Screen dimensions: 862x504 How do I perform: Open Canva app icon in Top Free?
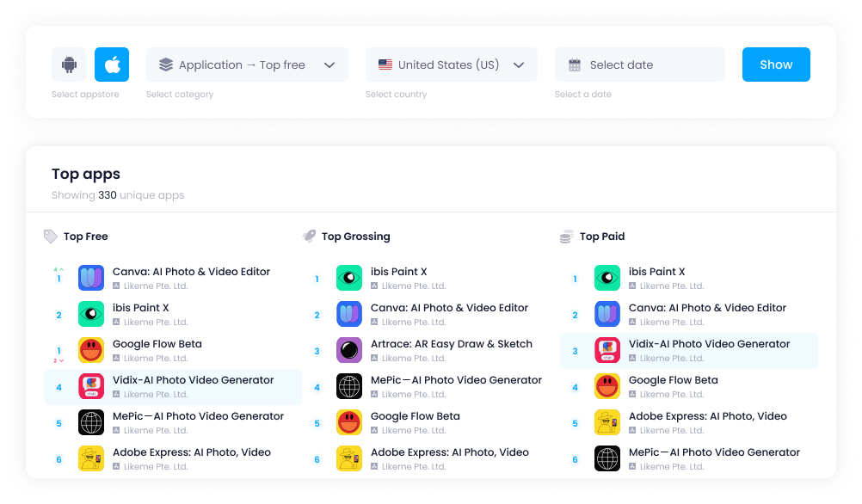pyautogui.click(x=91, y=278)
